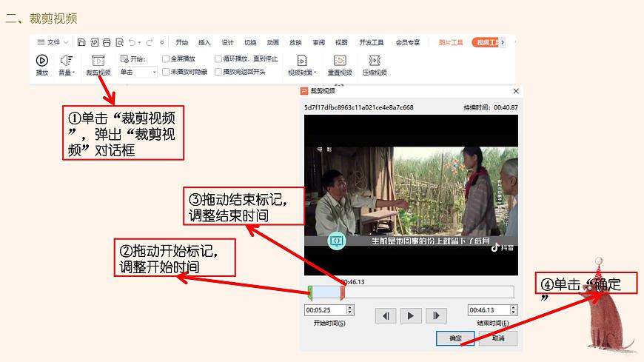Click the trim timeline track
Screen dimensions: 644x362
tap(411, 292)
